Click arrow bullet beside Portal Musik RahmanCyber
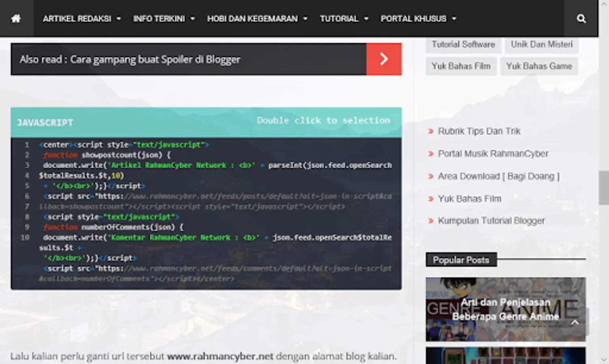The height and width of the screenshot is (364, 609). pos(431,154)
